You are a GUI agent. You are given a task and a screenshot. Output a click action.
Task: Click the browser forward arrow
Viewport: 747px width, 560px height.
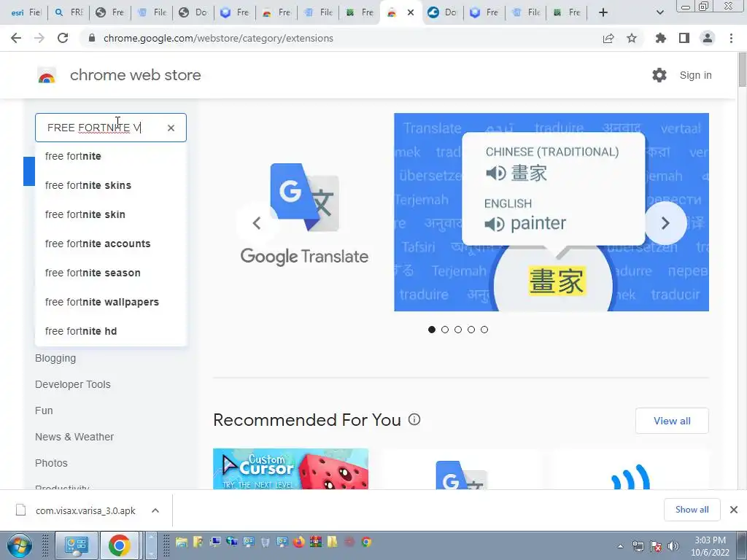[39, 38]
